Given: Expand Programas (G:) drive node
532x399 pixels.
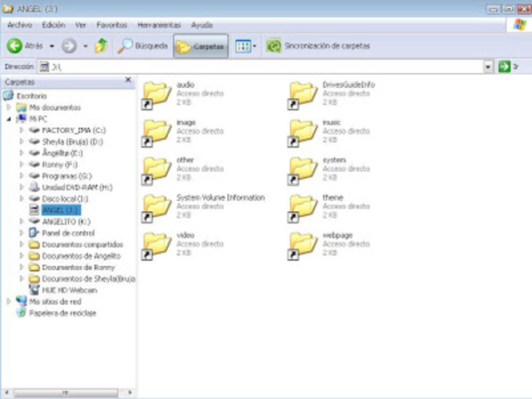Looking at the screenshot, I should point(22,176).
